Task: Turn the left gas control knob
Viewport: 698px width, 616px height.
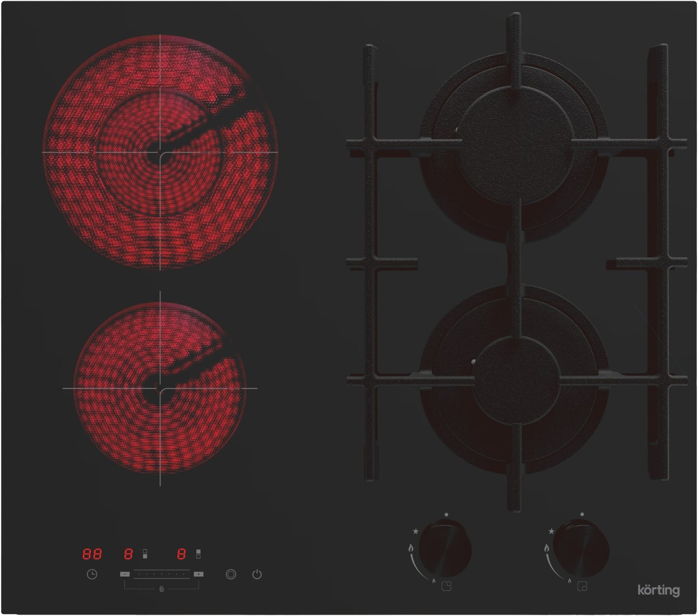Action: 445,548
